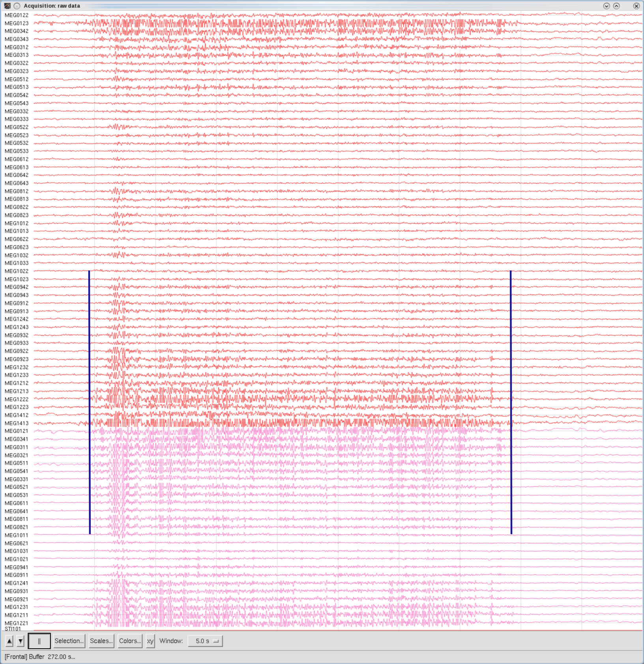
Task: Click the MEG0121 channel label
Action: pyautogui.click(x=17, y=431)
